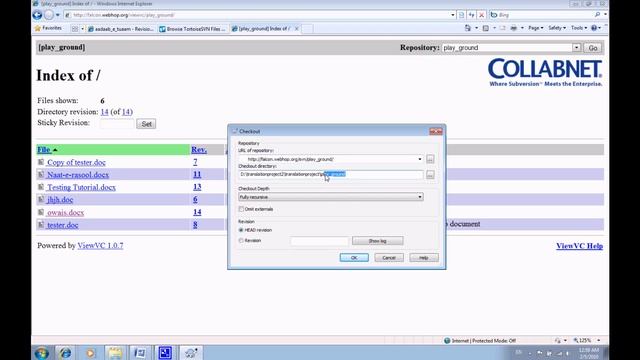Viewport: 640px width, 360px height.
Task: Open TortoiseSVN icon in taskbar
Action: click(x=190, y=353)
